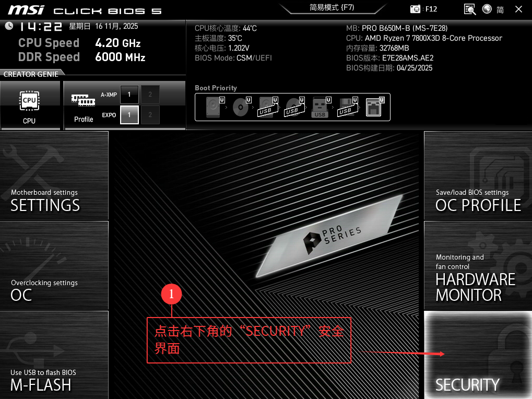Open the HARDWARE MONITOR panel

click(x=478, y=265)
